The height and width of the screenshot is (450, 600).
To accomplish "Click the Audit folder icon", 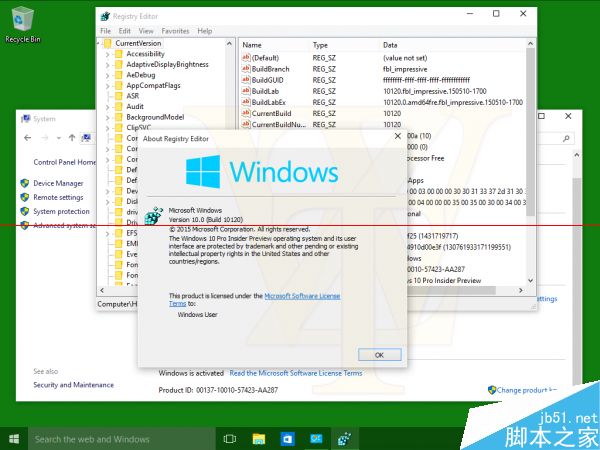I will point(119,106).
